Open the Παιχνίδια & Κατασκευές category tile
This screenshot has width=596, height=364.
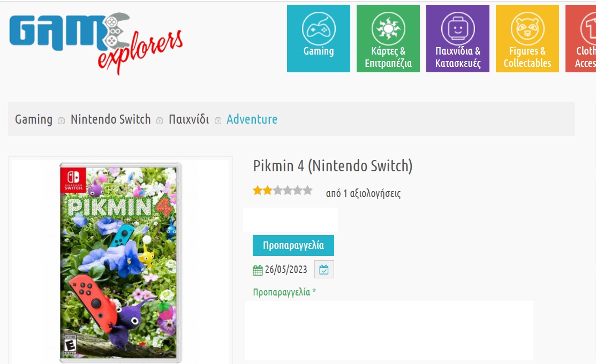coord(458,39)
